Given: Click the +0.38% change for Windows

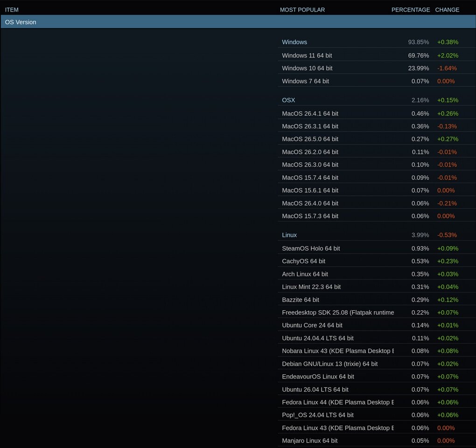Looking at the screenshot, I should (448, 42).
